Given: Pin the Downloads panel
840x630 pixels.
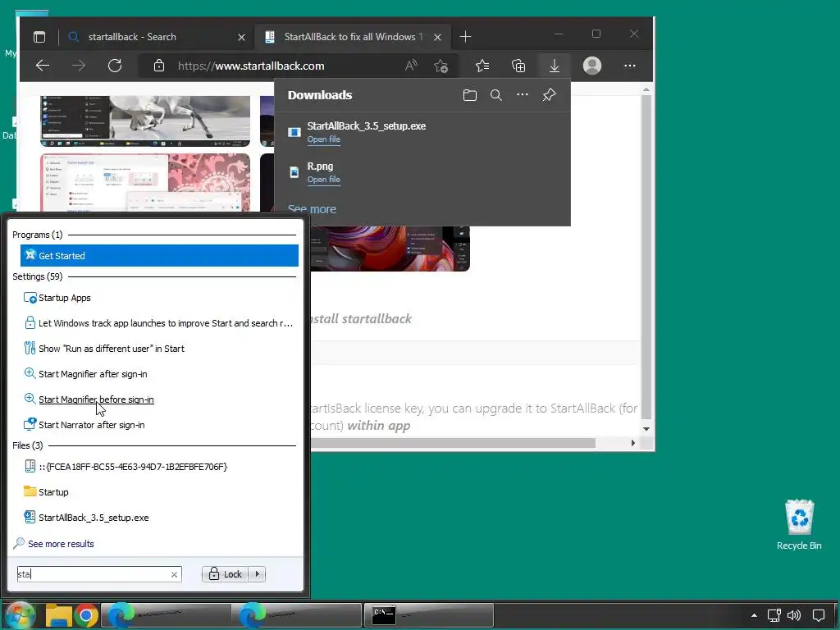Looking at the screenshot, I should pos(549,95).
